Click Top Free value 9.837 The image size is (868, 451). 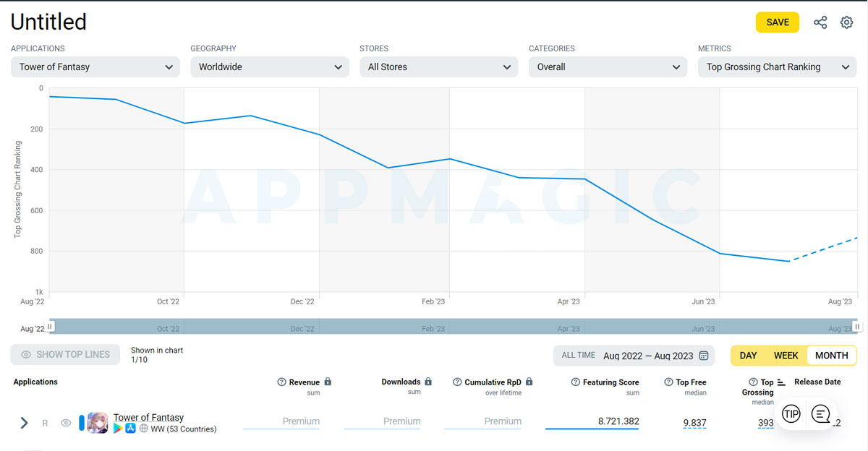694,423
